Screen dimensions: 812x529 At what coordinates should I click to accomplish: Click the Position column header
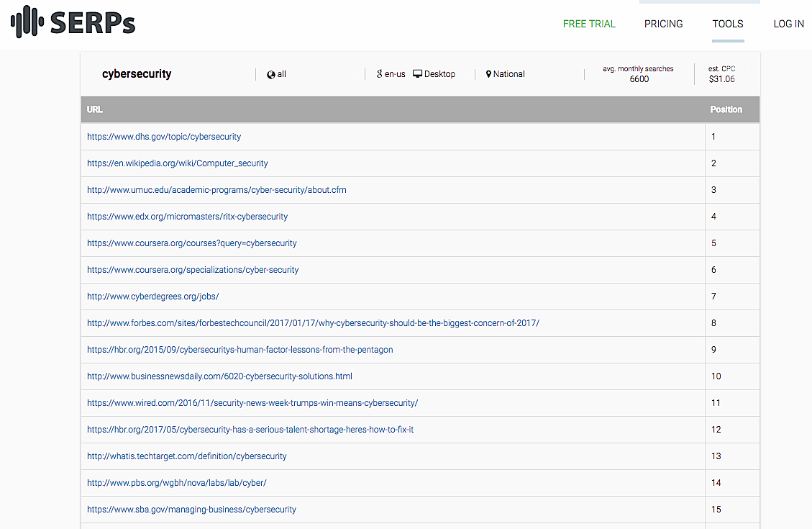point(726,109)
